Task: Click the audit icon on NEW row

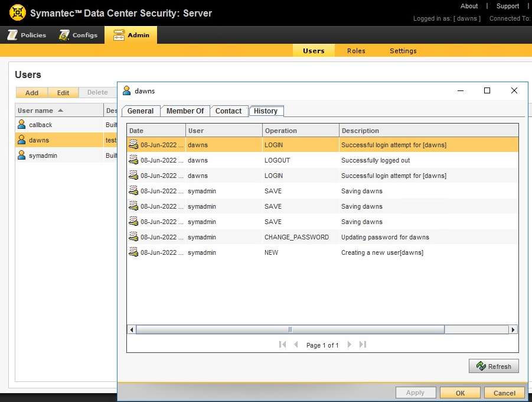Action: click(133, 252)
